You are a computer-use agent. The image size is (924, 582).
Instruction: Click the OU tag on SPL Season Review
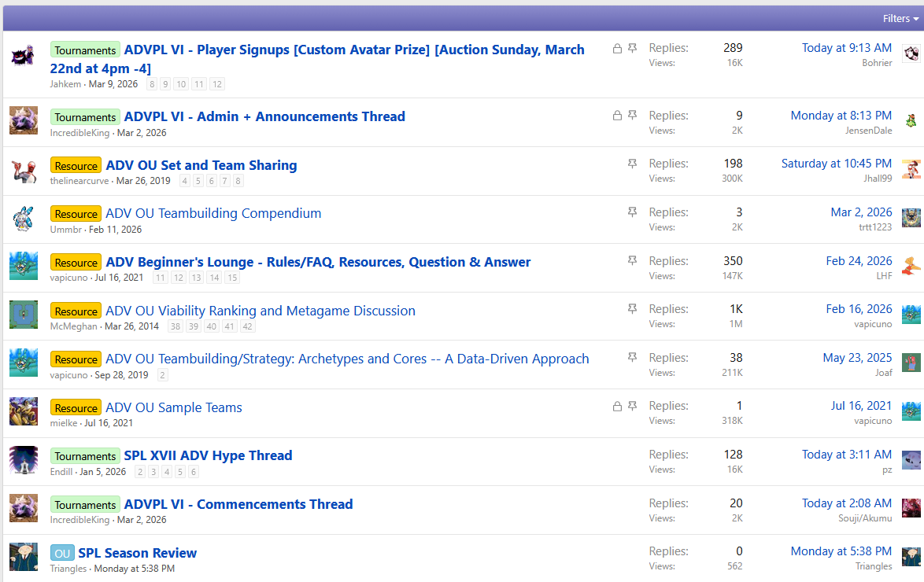coord(62,554)
